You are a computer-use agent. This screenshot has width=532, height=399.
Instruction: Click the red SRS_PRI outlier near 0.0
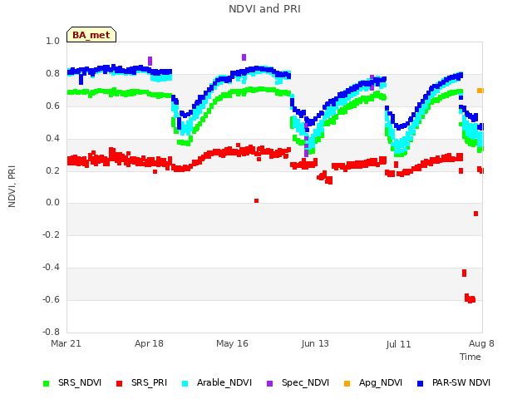[x=257, y=201]
